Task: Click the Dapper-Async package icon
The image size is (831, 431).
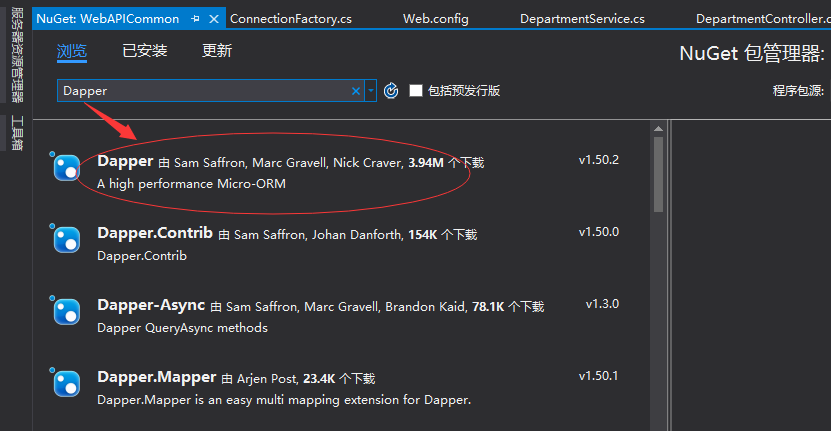Action: 67,311
